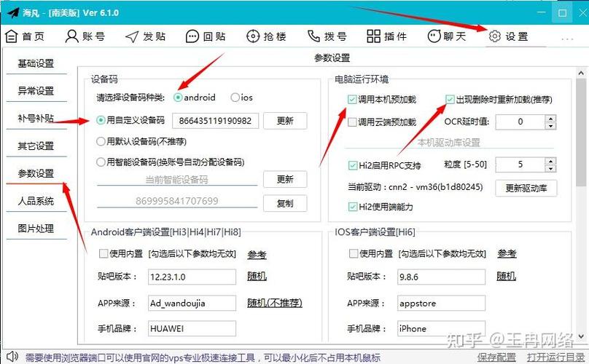The image size is (589, 364).
Task: Open the 拨号 phone icon
Action: [313, 36]
